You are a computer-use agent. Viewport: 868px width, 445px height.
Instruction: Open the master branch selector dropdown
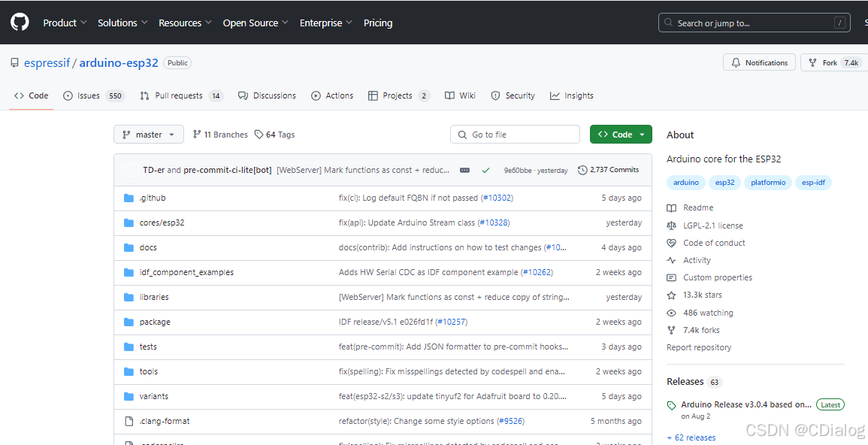coord(149,135)
